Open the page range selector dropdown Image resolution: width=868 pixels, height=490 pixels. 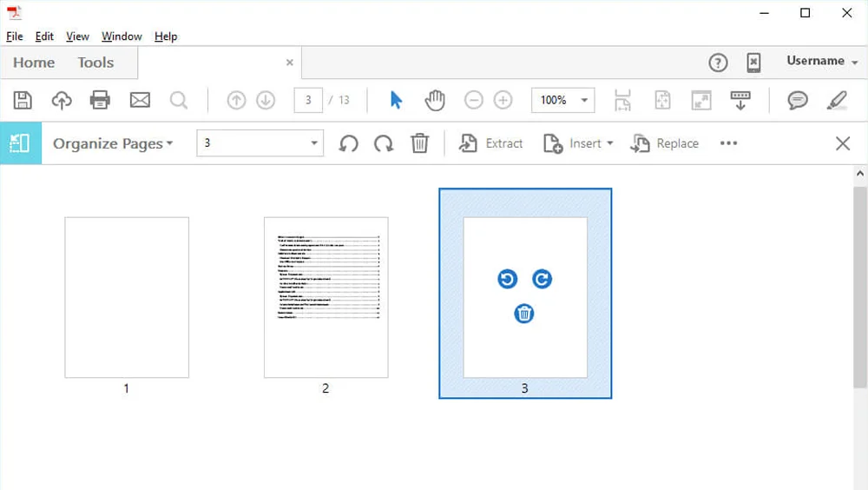[313, 143]
